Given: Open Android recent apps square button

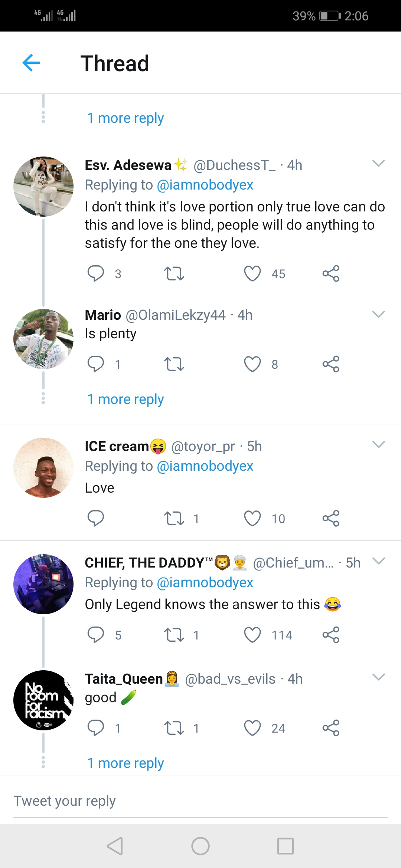Looking at the screenshot, I should coord(285,846).
